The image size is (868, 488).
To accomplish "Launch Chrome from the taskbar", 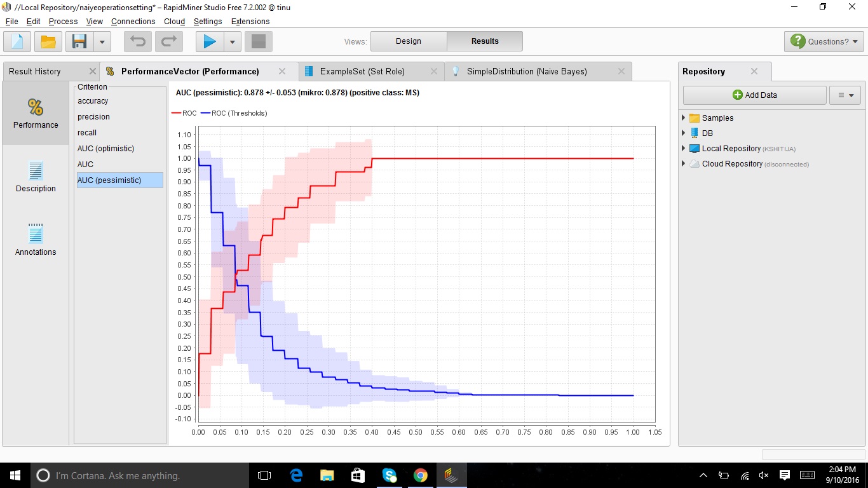I will 421,475.
